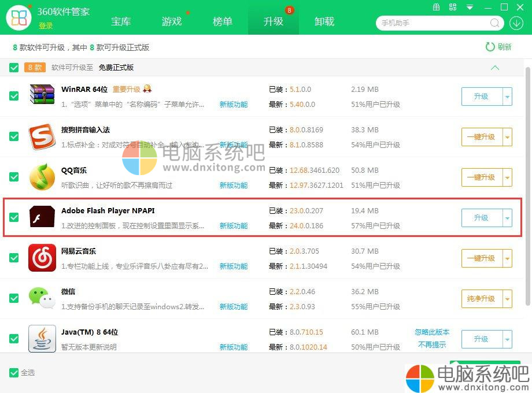Open Adobe Flash Player 升级 dropdown arrow
This screenshot has height=393, width=532.
click(507, 218)
